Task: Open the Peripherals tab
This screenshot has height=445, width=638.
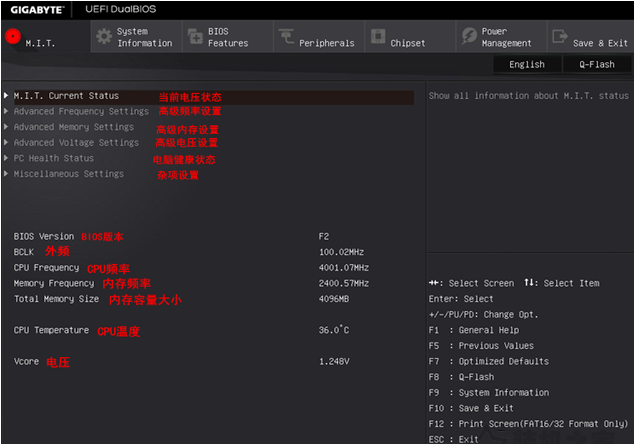Action: [x=319, y=37]
